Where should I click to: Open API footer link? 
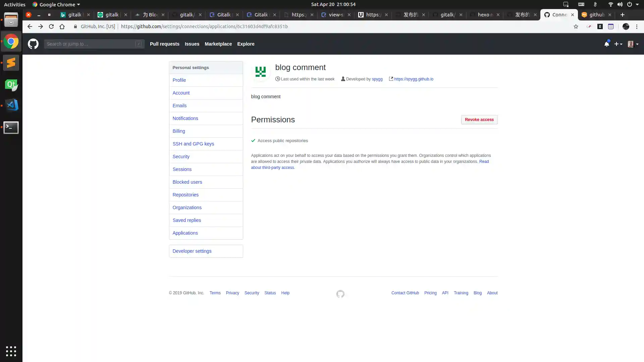click(445, 293)
